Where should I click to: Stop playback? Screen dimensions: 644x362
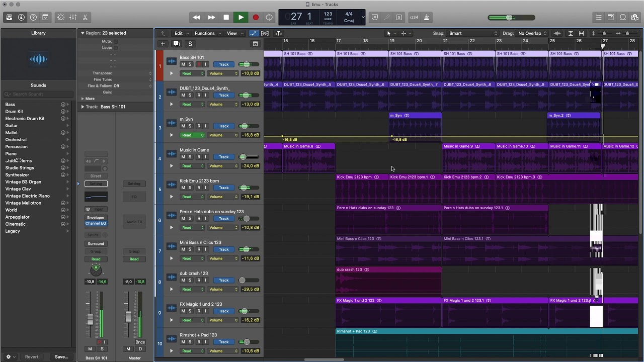(x=226, y=18)
